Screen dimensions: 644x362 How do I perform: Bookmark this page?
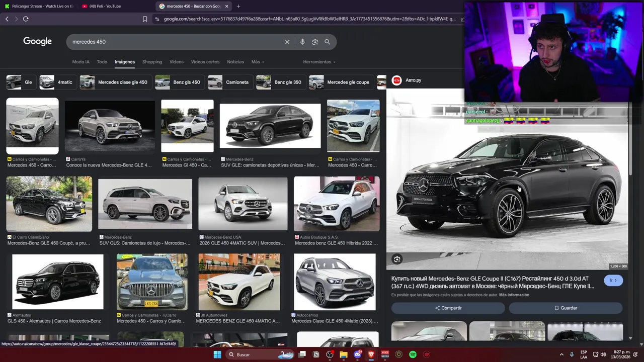click(145, 19)
